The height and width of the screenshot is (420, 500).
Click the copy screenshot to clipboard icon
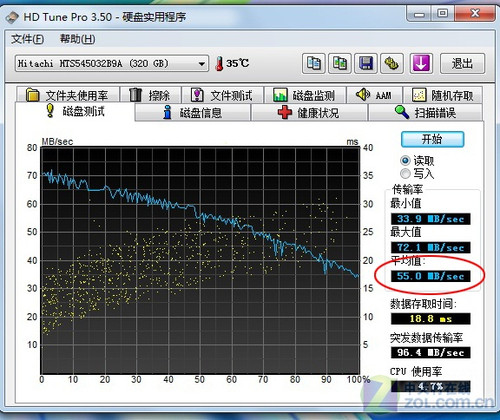pyautogui.click(x=340, y=63)
